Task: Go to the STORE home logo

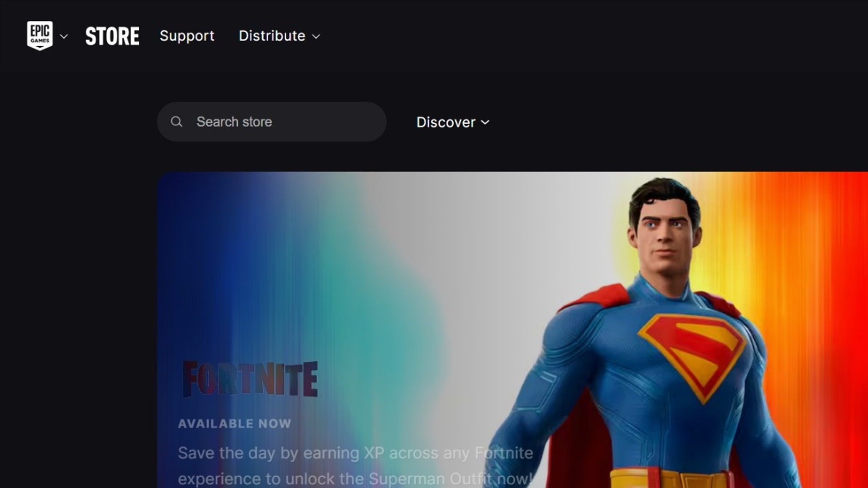Action: point(112,36)
